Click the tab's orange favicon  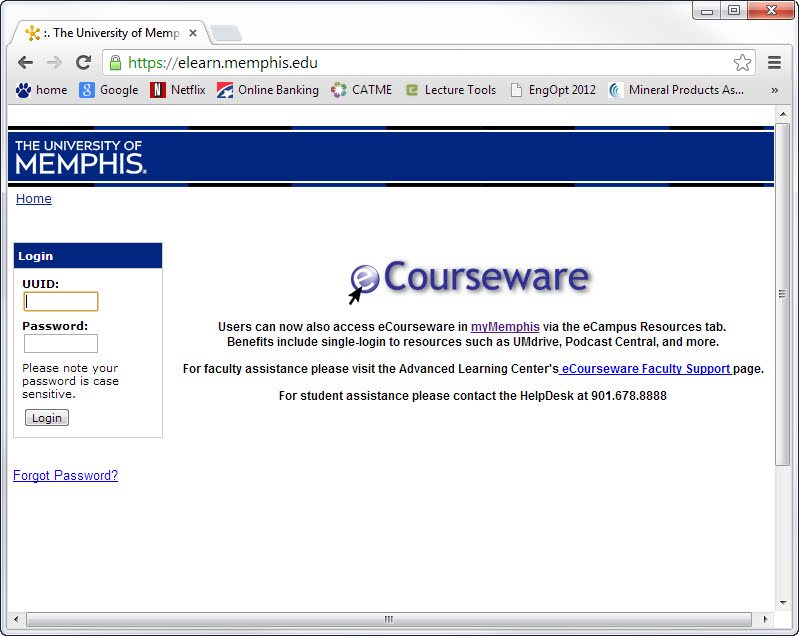(x=32, y=33)
